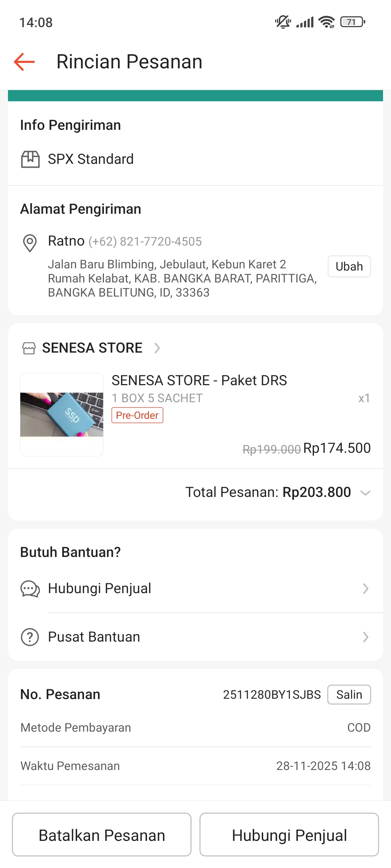Tap the chat bubble icon
Viewport: 391px width, 868px height.
pos(30,589)
